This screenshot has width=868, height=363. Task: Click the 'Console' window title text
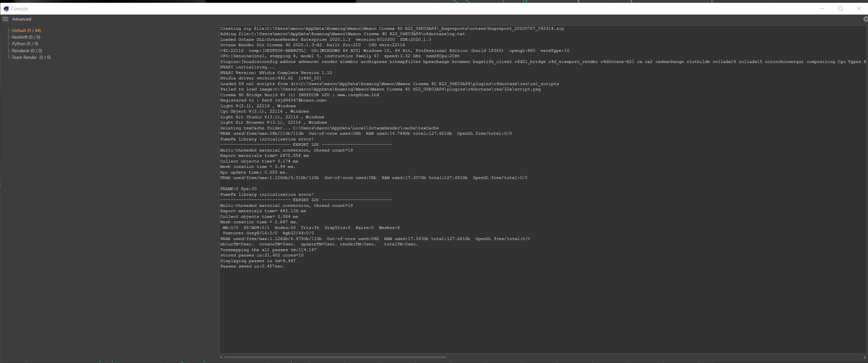(19, 9)
